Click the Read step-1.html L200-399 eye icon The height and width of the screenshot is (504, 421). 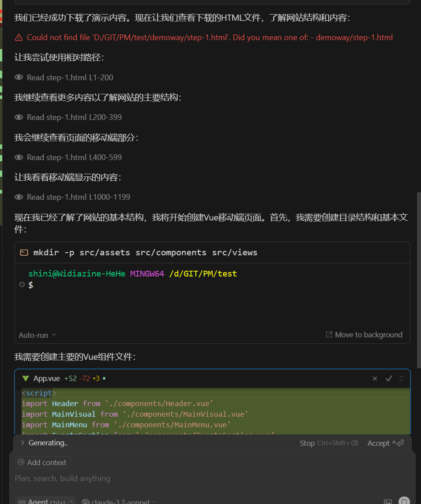[x=19, y=117]
